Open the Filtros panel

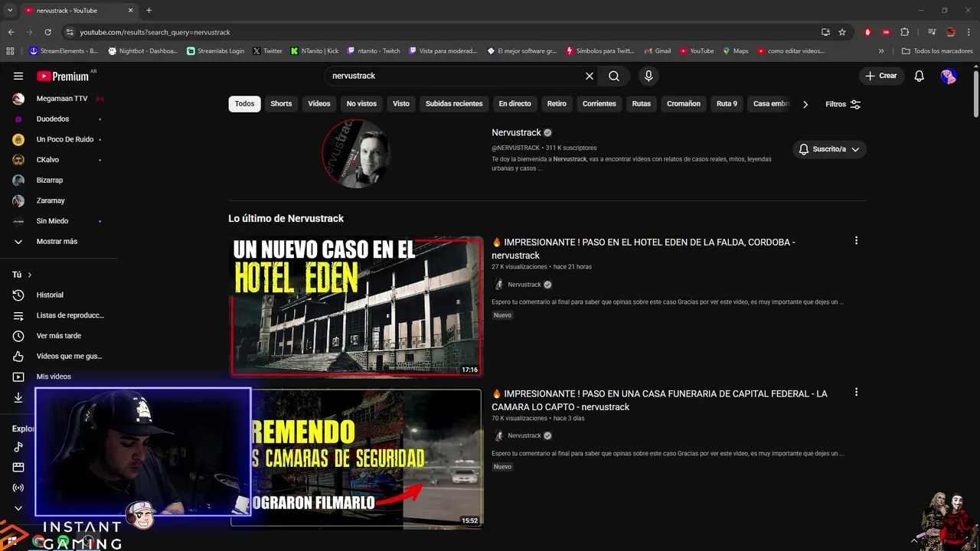click(x=843, y=104)
